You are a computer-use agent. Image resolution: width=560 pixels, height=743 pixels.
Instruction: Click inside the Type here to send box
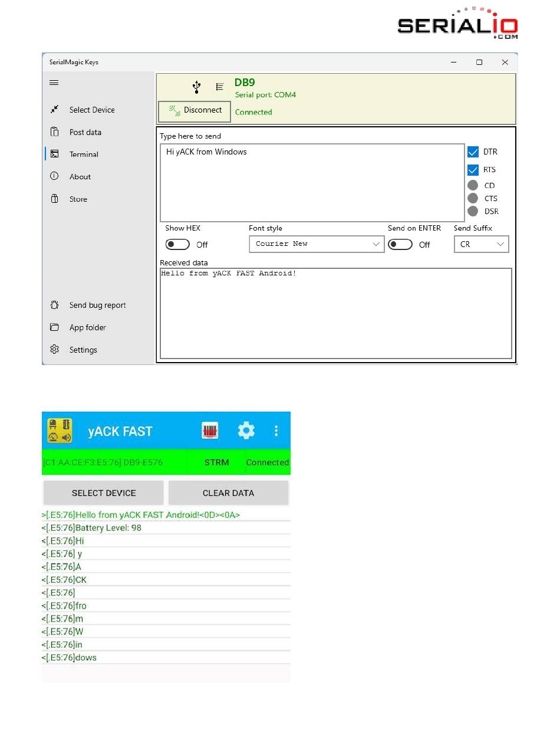click(x=312, y=183)
